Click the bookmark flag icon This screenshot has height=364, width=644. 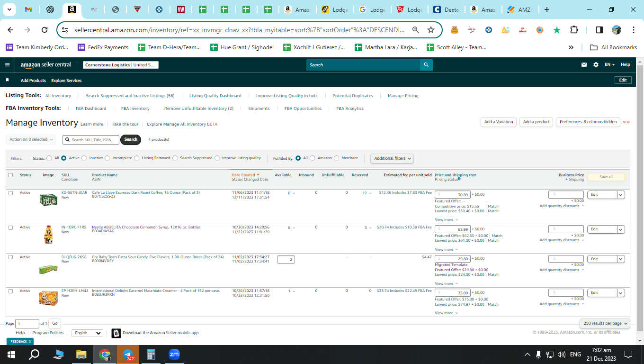click(7, 80)
